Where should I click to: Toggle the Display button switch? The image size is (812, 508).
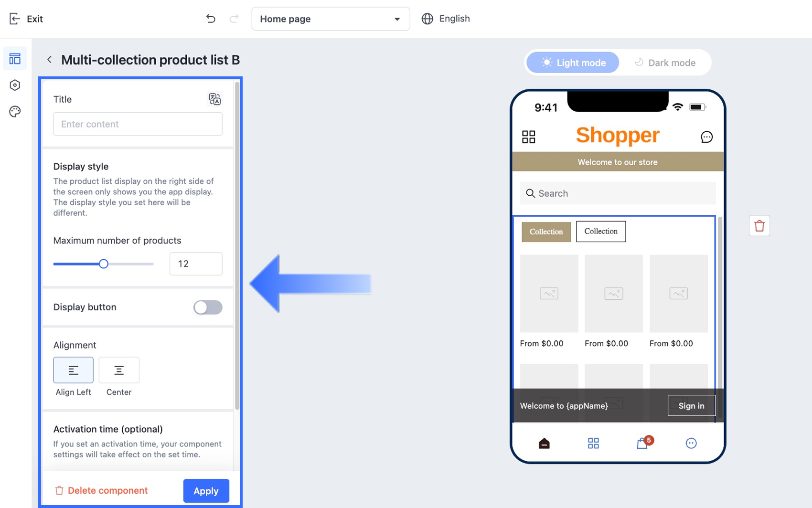coord(208,307)
